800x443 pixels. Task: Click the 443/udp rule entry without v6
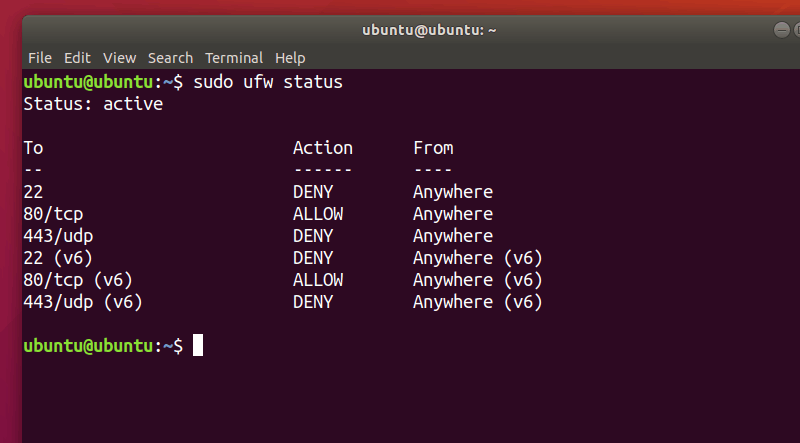tap(58, 236)
